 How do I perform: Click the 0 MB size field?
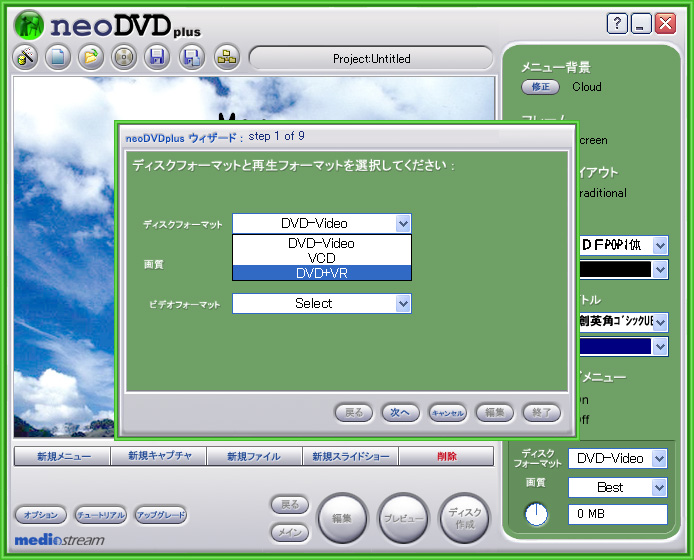617,514
